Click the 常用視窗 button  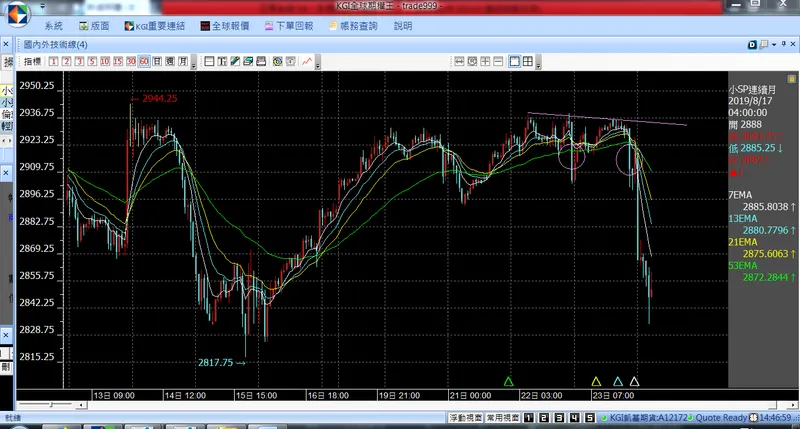[x=503, y=418]
